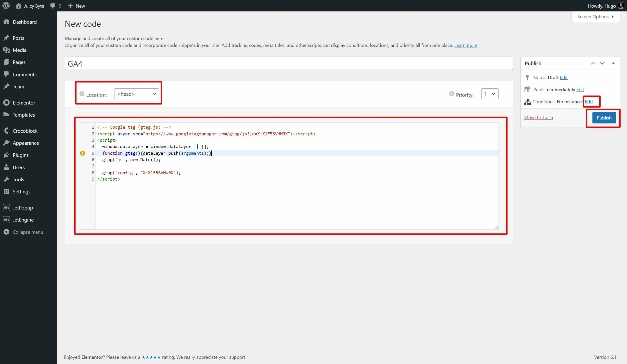This screenshot has height=364, width=627.
Task: Open the Plugins section
Action: [21, 155]
